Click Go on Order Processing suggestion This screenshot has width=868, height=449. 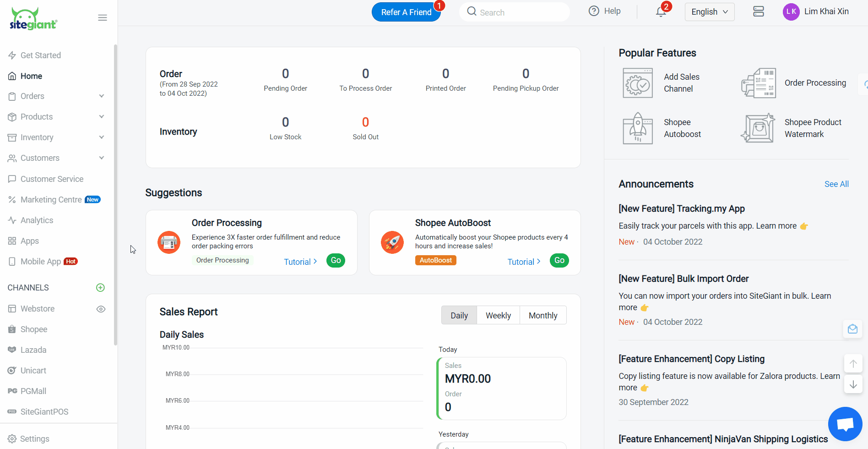click(336, 260)
